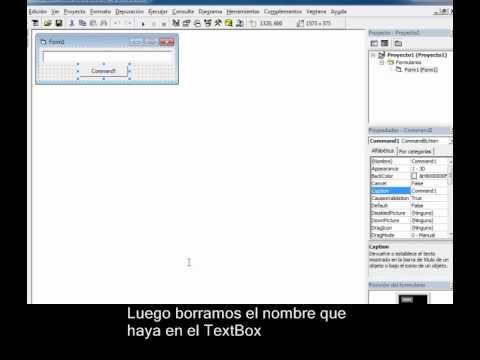Switch to the Por categorías tab
This screenshot has width=480, height=360.
point(415,152)
